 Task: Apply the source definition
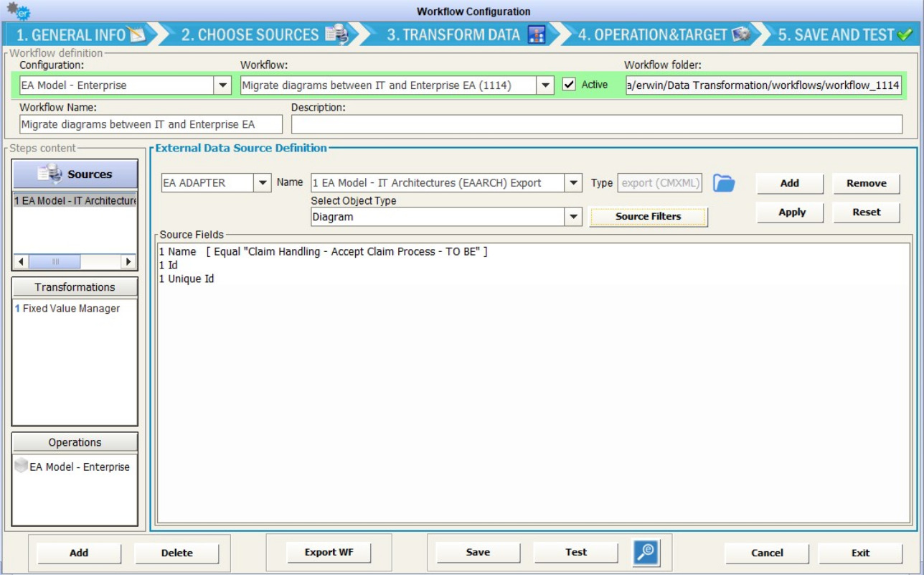792,212
